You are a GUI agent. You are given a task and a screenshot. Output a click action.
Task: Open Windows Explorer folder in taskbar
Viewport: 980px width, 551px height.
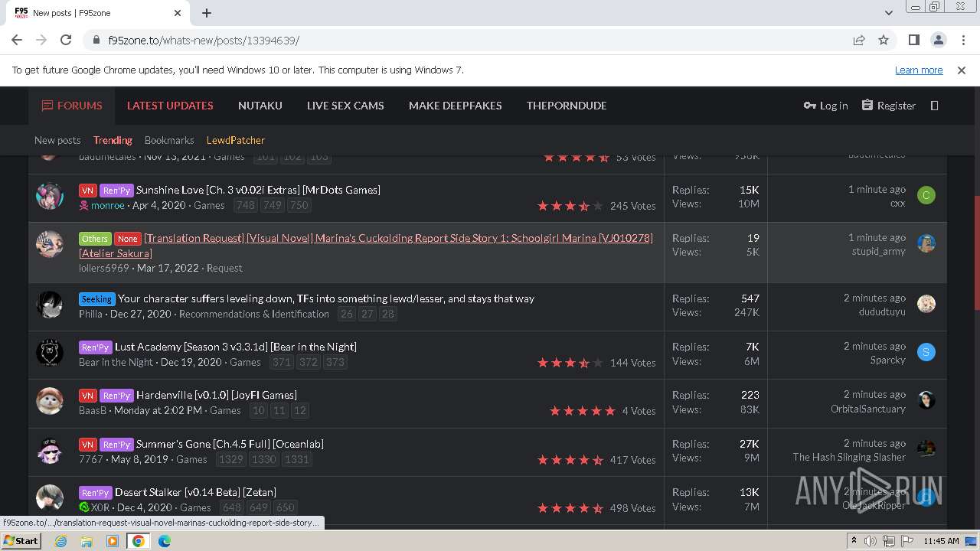pyautogui.click(x=87, y=541)
